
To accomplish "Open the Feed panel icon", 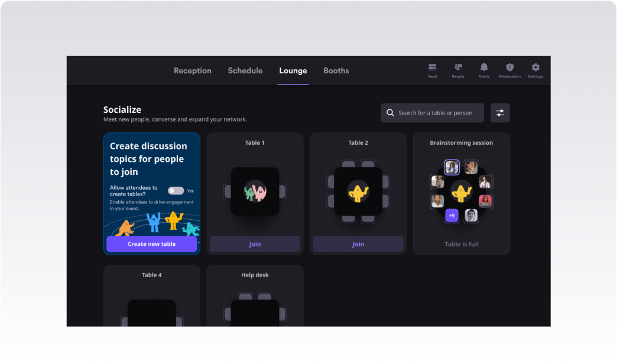I will pyautogui.click(x=432, y=68).
